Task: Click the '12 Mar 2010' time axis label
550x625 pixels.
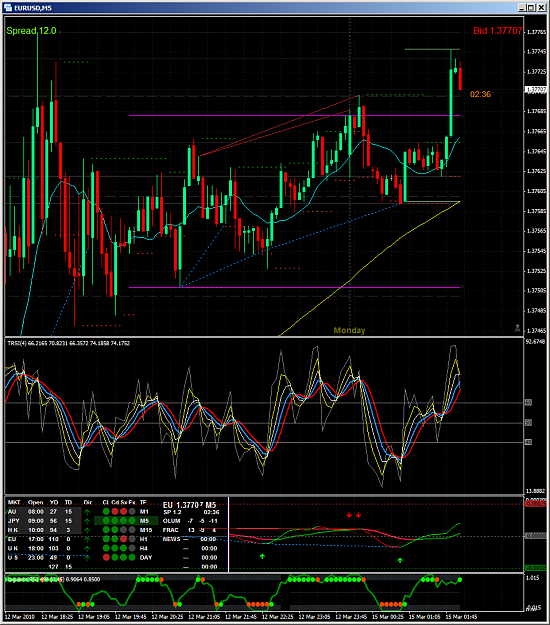Action: 20,617
